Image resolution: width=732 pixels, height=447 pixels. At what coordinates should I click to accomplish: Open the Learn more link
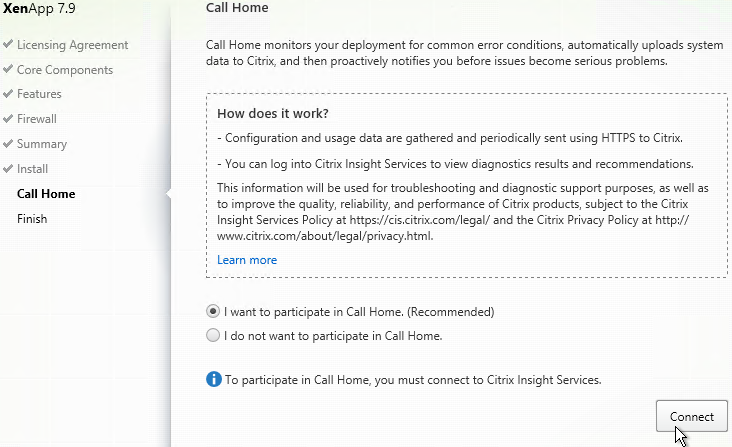(x=247, y=260)
